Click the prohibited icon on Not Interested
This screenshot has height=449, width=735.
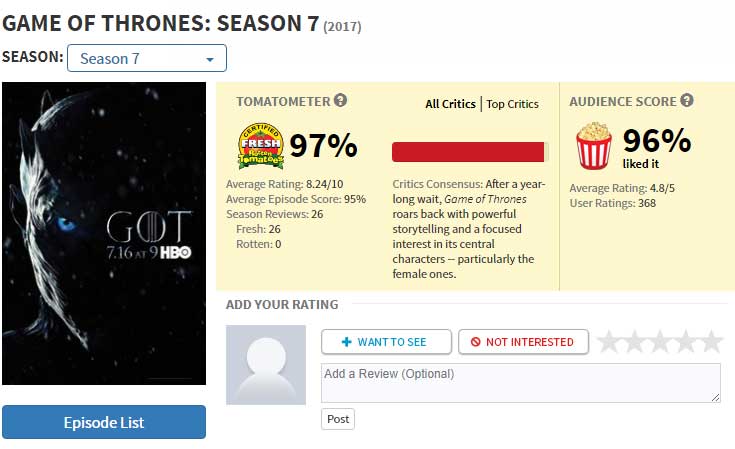coord(475,342)
